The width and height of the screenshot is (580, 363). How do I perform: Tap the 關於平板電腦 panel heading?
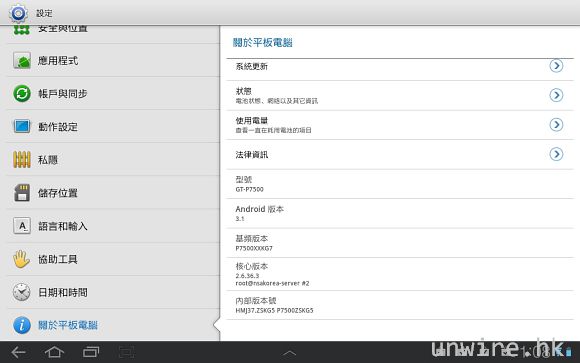[x=263, y=43]
